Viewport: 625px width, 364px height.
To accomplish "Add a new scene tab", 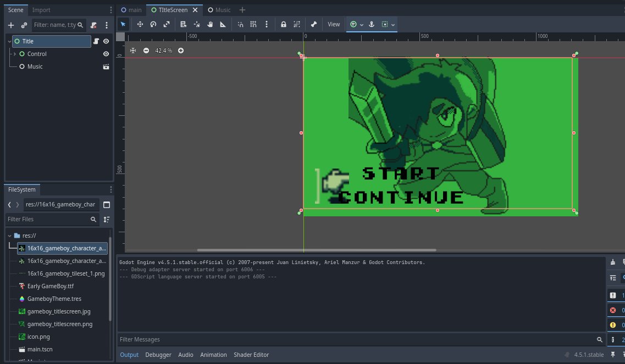I will (242, 10).
